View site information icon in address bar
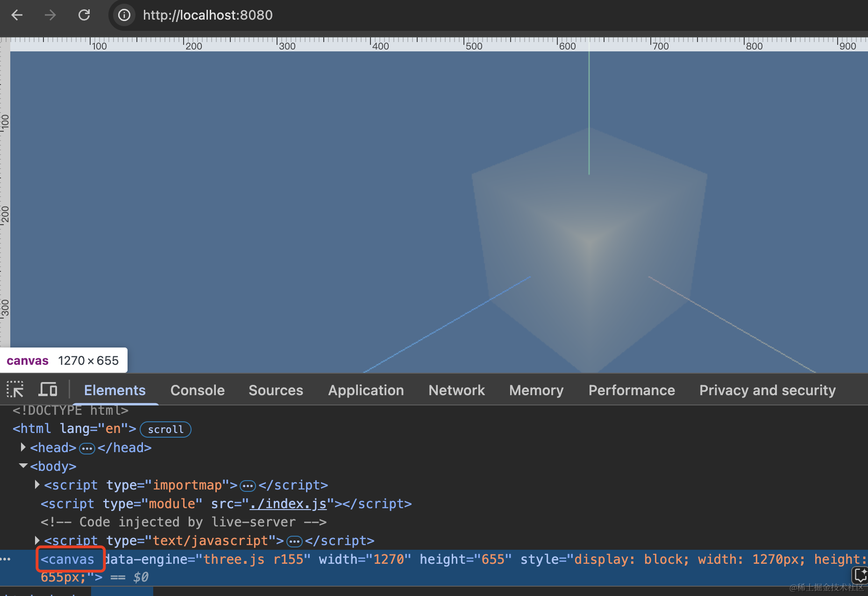Image resolution: width=868 pixels, height=596 pixels. pyautogui.click(x=124, y=15)
